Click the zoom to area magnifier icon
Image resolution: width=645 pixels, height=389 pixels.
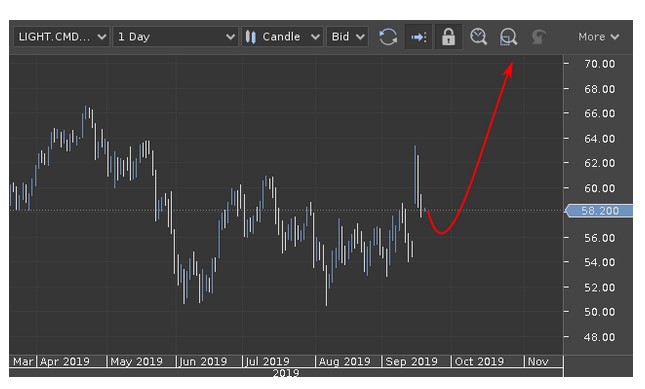(x=508, y=37)
